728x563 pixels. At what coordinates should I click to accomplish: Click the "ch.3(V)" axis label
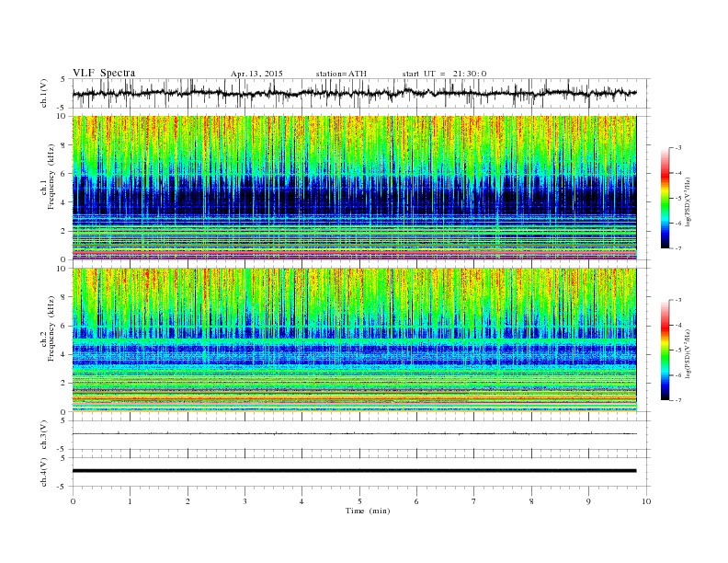(44, 435)
